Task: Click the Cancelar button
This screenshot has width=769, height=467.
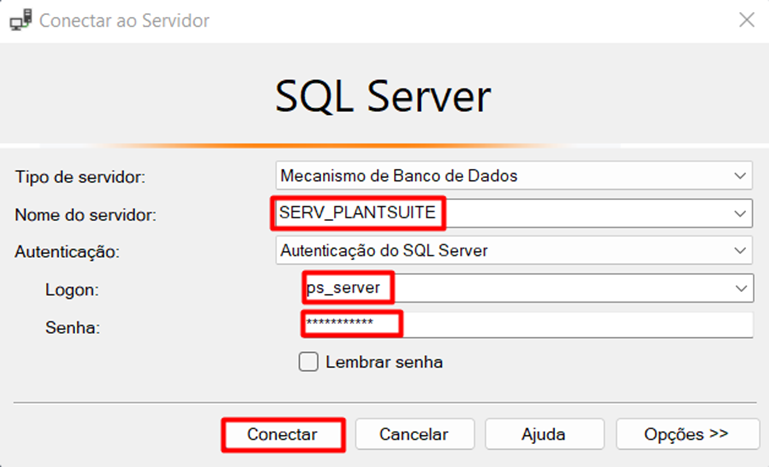Action: tap(414, 434)
